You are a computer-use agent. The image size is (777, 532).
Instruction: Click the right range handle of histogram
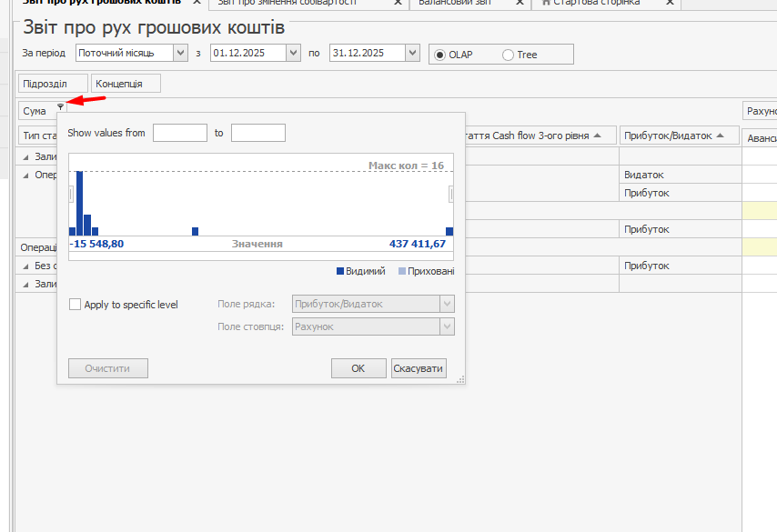(450, 194)
